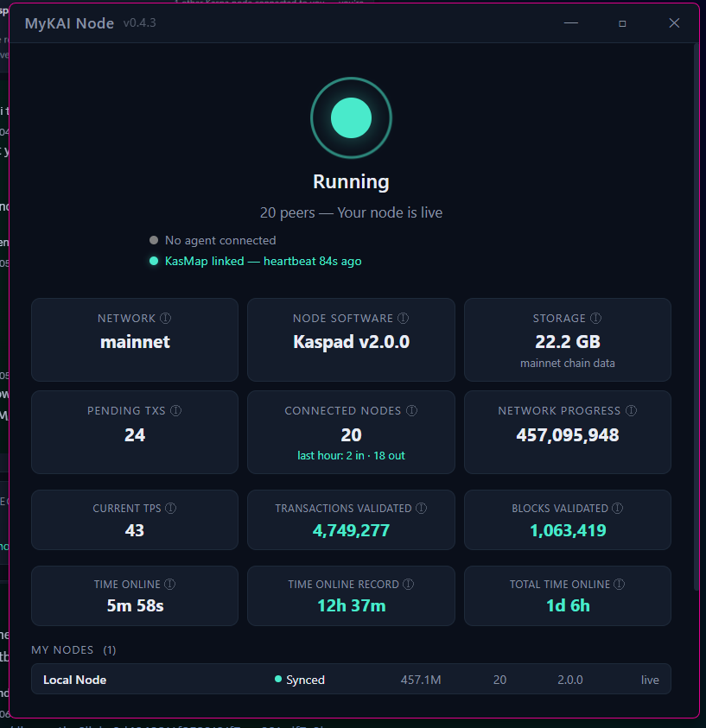Click the '22.2 GB' storage value

[568, 342]
